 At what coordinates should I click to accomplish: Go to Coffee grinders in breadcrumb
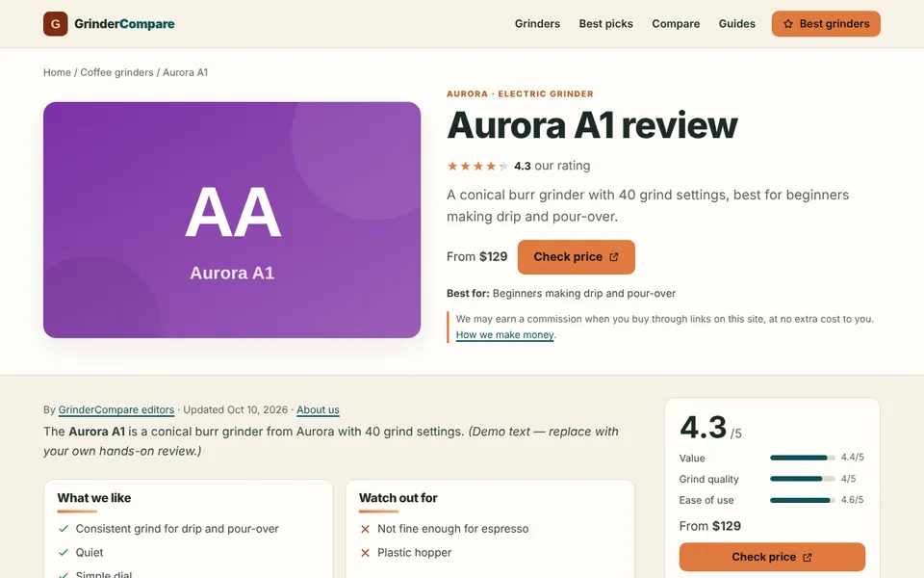pyautogui.click(x=116, y=72)
